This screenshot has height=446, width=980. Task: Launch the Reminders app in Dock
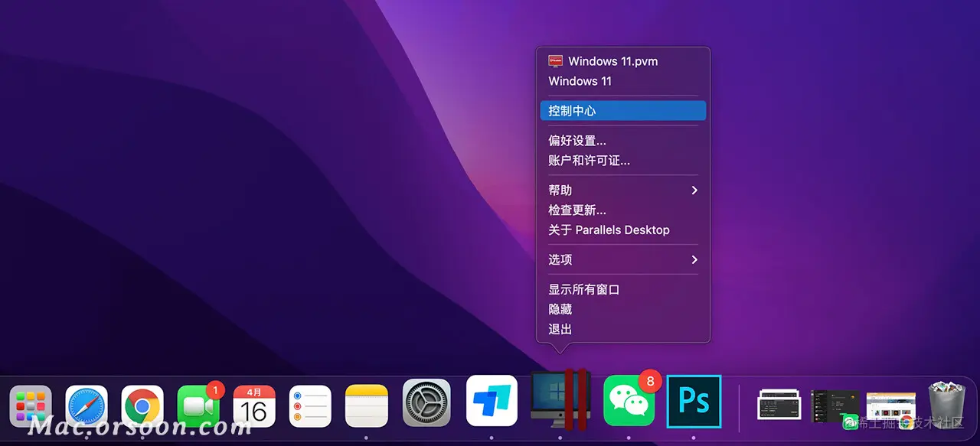coord(310,406)
